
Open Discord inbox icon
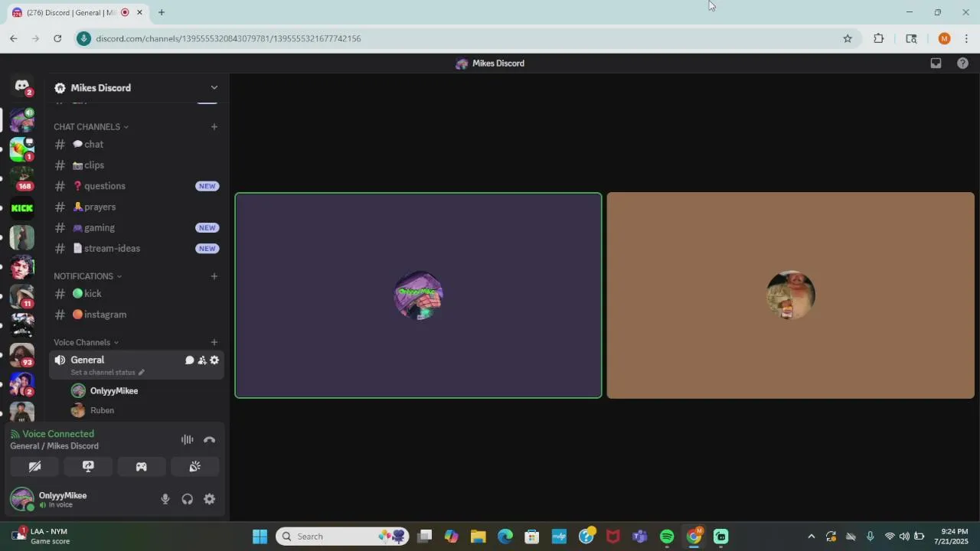pyautogui.click(x=936, y=64)
